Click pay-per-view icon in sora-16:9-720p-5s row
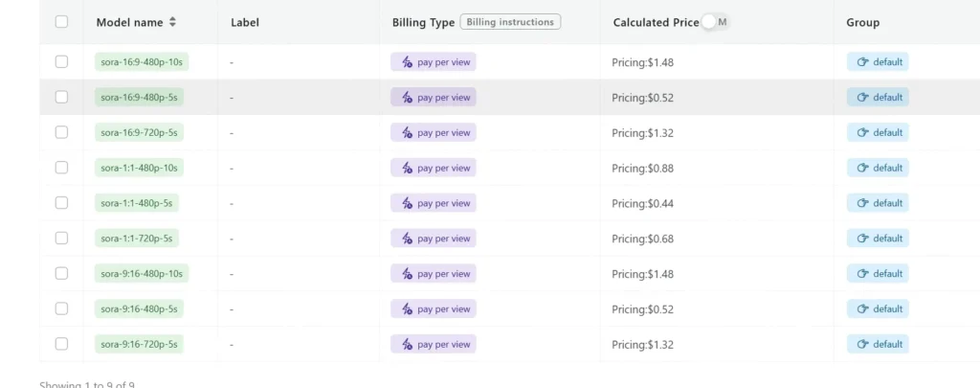The width and height of the screenshot is (980, 388). 407,132
